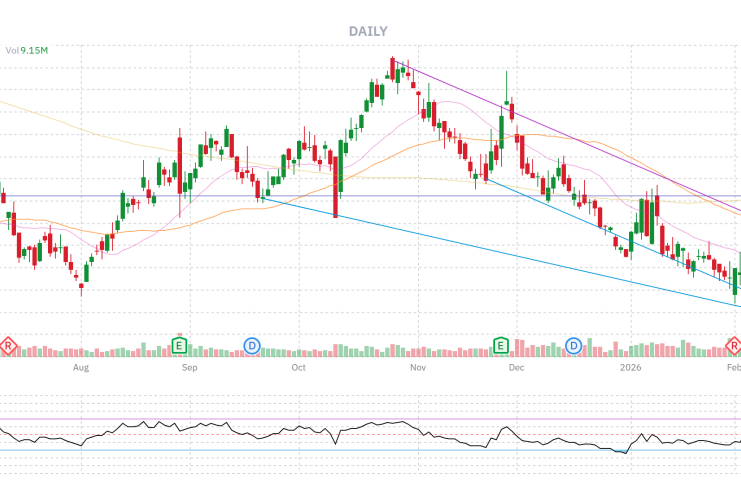Open the earnings marker near December
The width and height of the screenshot is (741, 486).
pos(501,346)
